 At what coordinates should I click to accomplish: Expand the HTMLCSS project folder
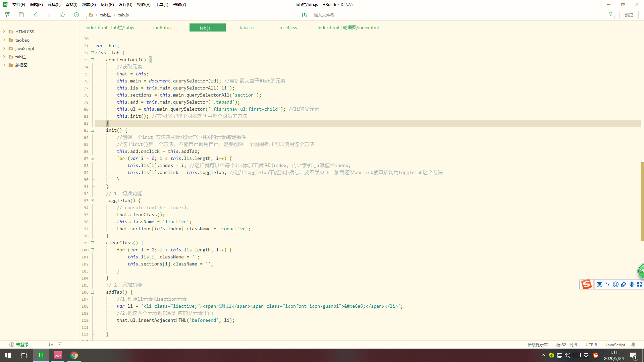[x=4, y=32]
